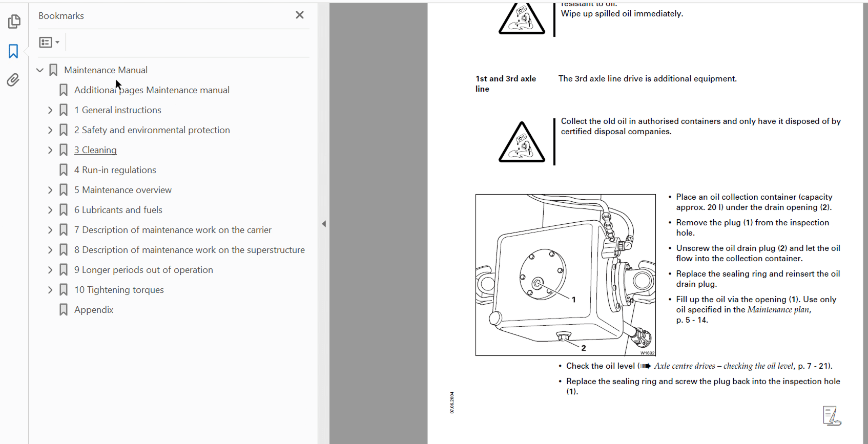The width and height of the screenshot is (868, 444).
Task: Expand 9 Longer periods out of operation
Action: (50, 270)
